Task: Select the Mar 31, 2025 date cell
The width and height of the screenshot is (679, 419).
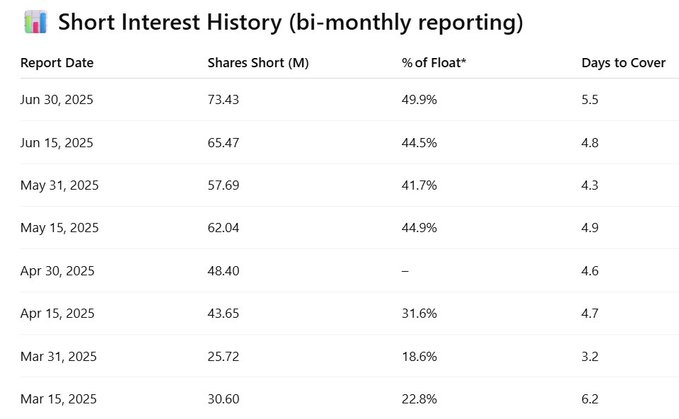Action: tap(58, 356)
